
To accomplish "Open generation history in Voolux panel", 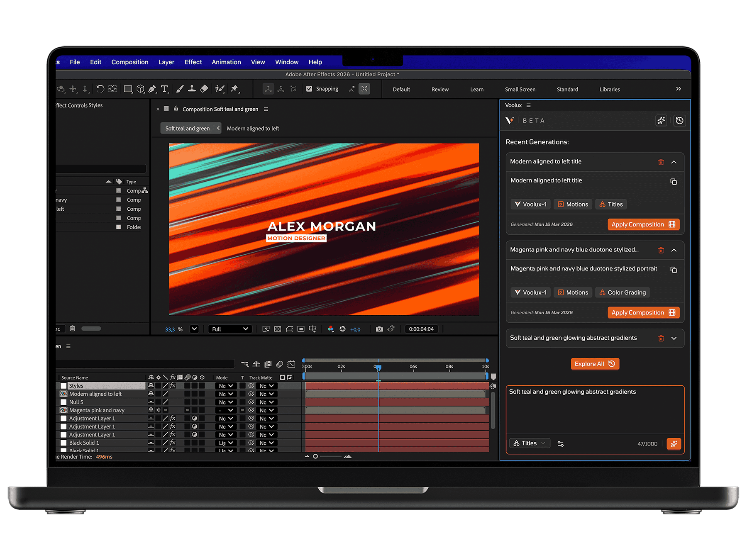I will point(679,121).
